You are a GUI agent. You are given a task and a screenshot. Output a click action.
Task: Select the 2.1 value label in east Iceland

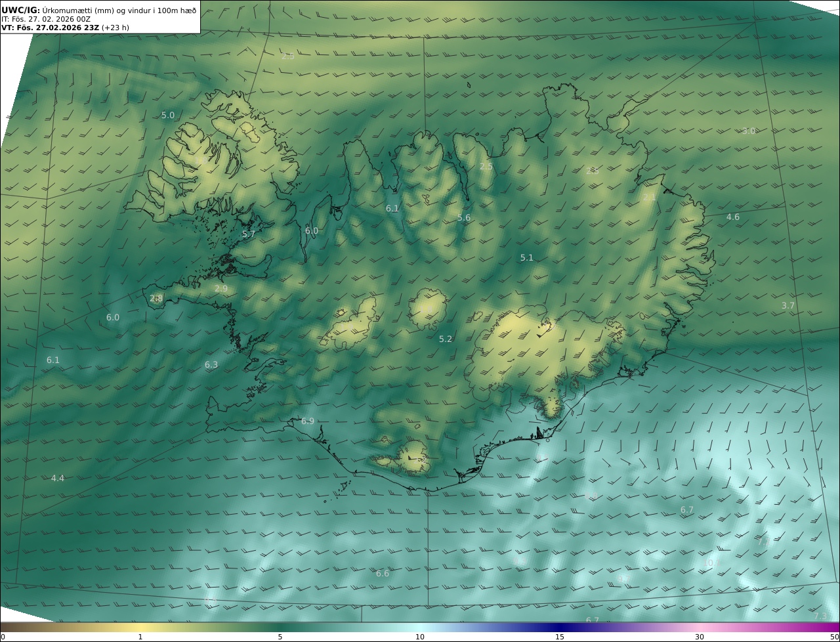click(x=650, y=198)
